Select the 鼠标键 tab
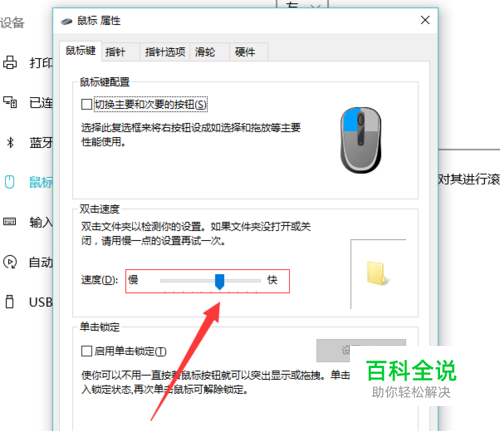500x431 pixels. (x=80, y=51)
